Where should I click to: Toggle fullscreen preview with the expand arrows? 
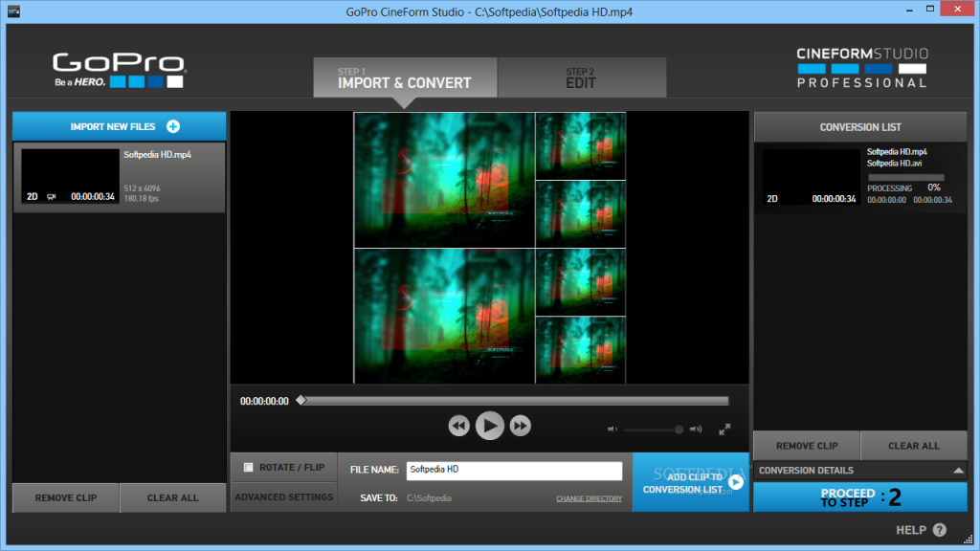point(724,429)
